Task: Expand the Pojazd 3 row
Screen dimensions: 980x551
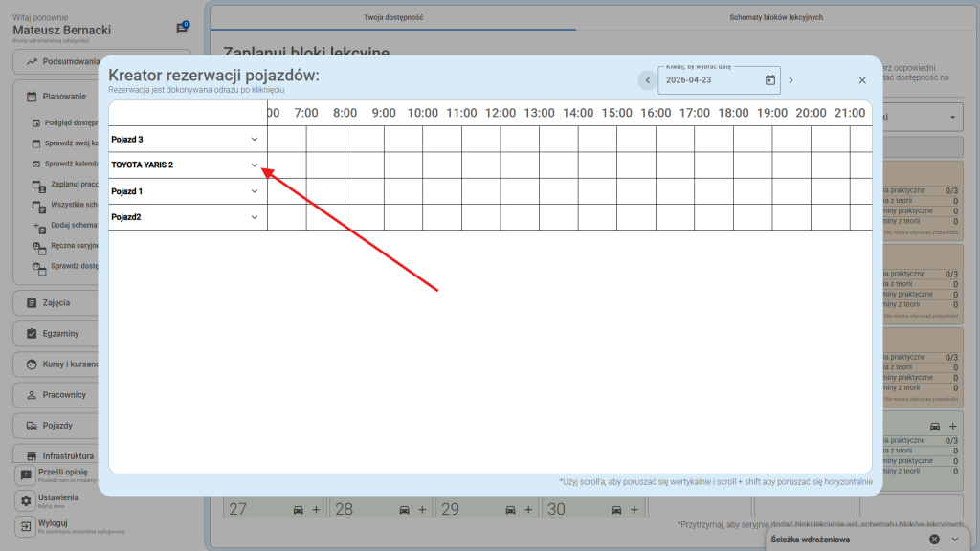Action: pos(255,140)
